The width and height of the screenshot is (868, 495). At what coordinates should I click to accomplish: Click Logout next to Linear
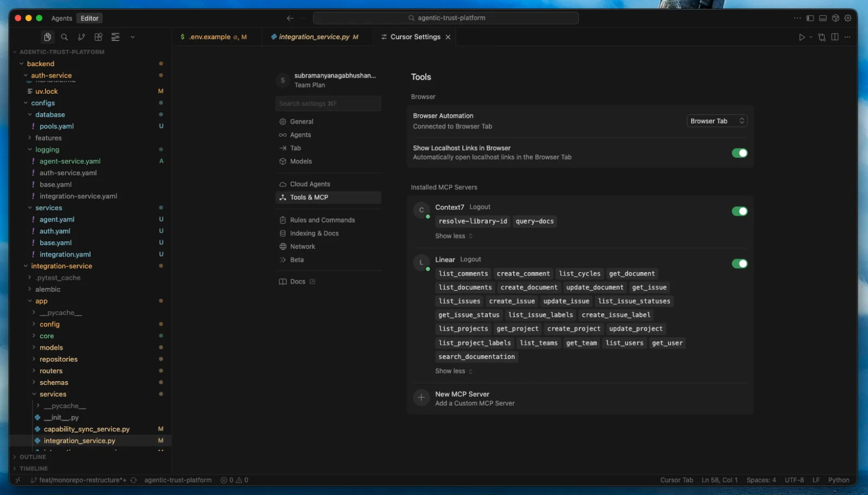[470, 260]
